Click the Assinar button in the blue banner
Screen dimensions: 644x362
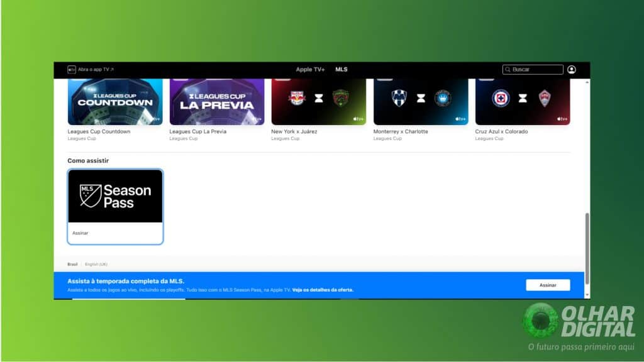547,285
